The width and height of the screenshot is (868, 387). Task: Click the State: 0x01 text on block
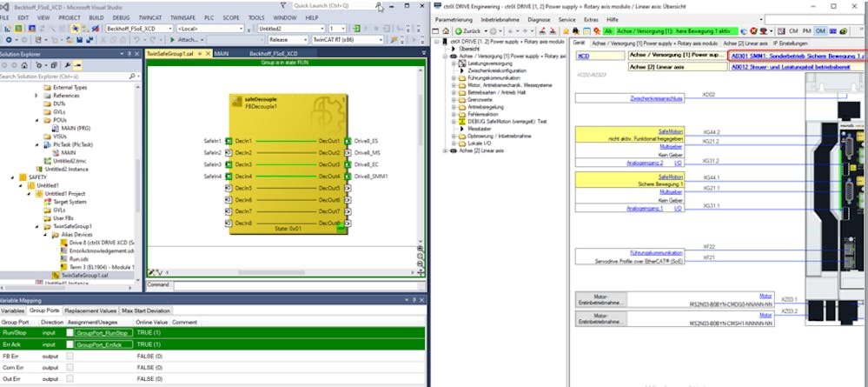coord(288,228)
